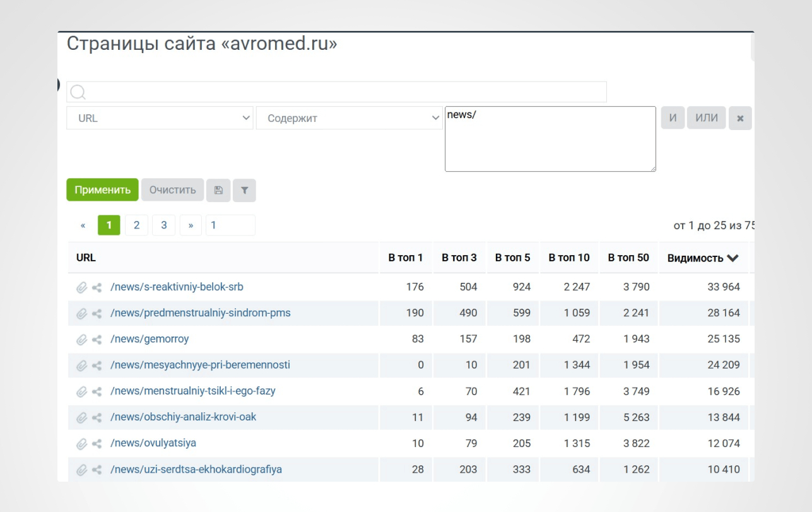This screenshot has height=512, width=812.
Task: Go to page 3 of results
Action: pyautogui.click(x=163, y=225)
